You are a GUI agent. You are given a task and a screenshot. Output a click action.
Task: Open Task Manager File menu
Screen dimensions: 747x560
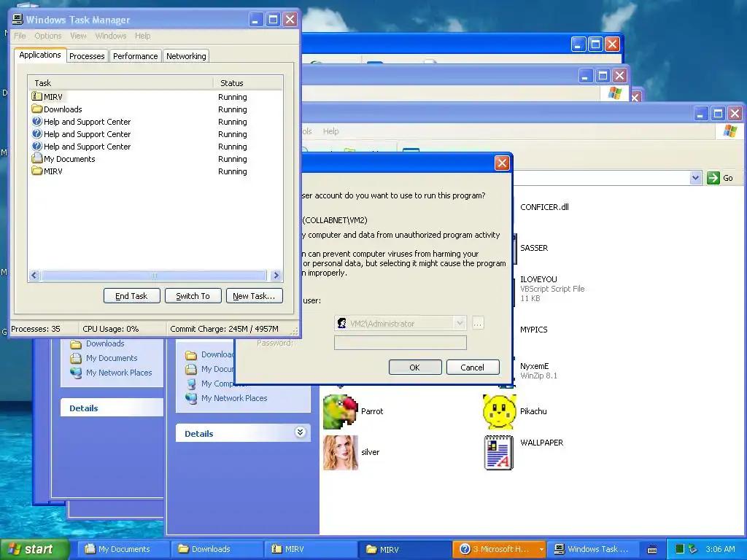[x=20, y=36]
